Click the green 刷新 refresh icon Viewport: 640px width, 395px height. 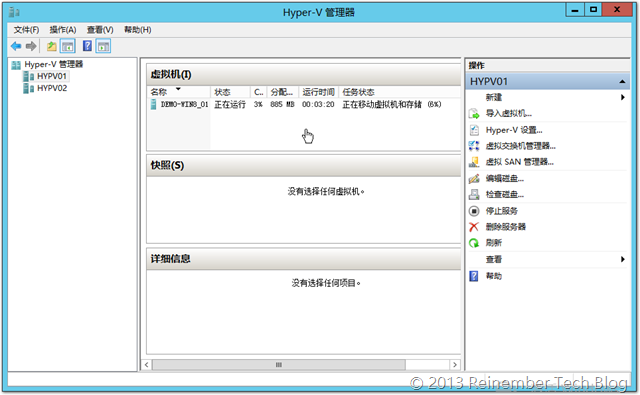(474, 243)
